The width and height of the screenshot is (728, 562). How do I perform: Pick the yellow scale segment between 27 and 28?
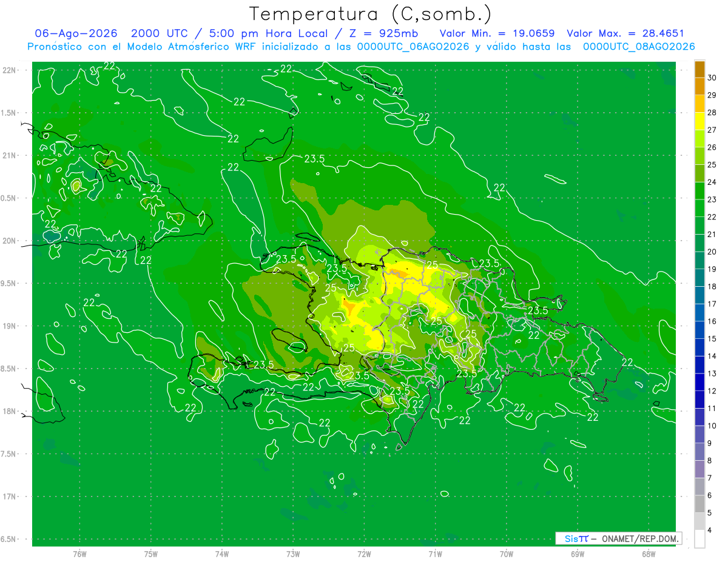point(699,121)
